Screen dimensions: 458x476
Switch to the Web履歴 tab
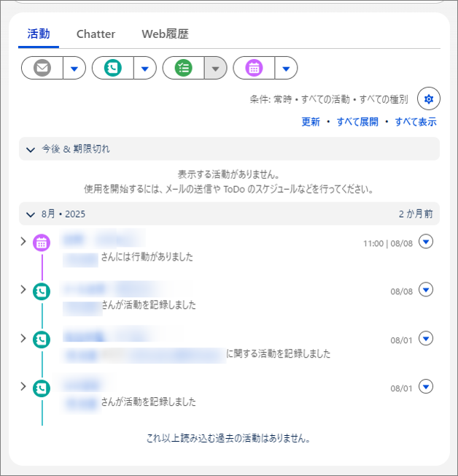tap(165, 34)
